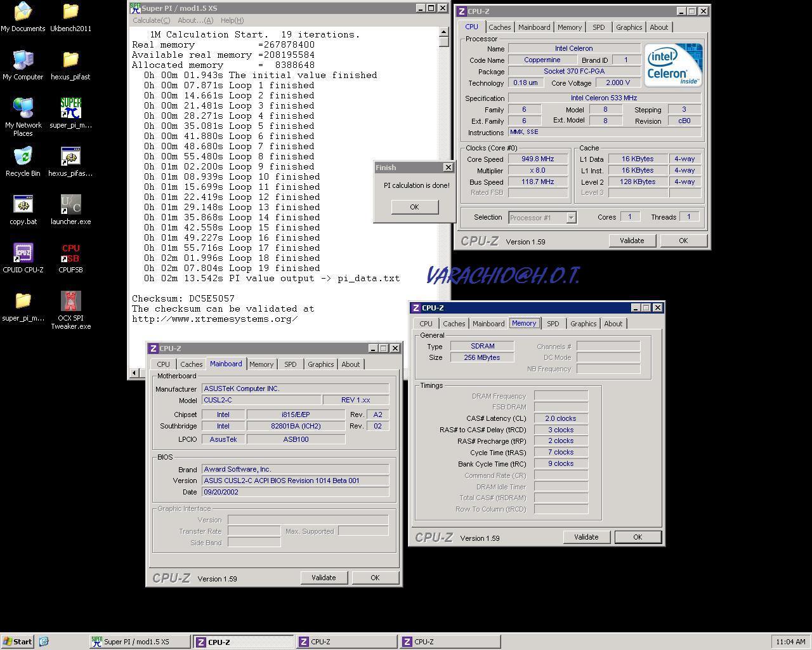The height and width of the screenshot is (650, 812).
Task: Switch to SPD tab in top CPU-Z window
Action: coord(598,27)
